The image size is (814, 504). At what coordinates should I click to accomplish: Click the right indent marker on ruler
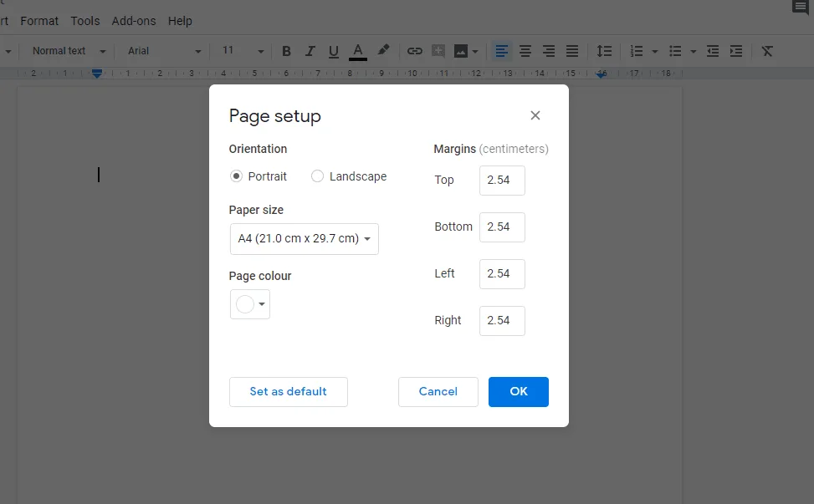coord(602,74)
